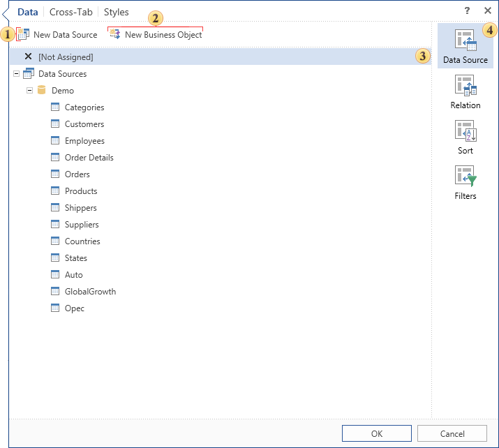The image size is (499, 448).
Task: Open the Filters panel icon
Action: click(466, 177)
